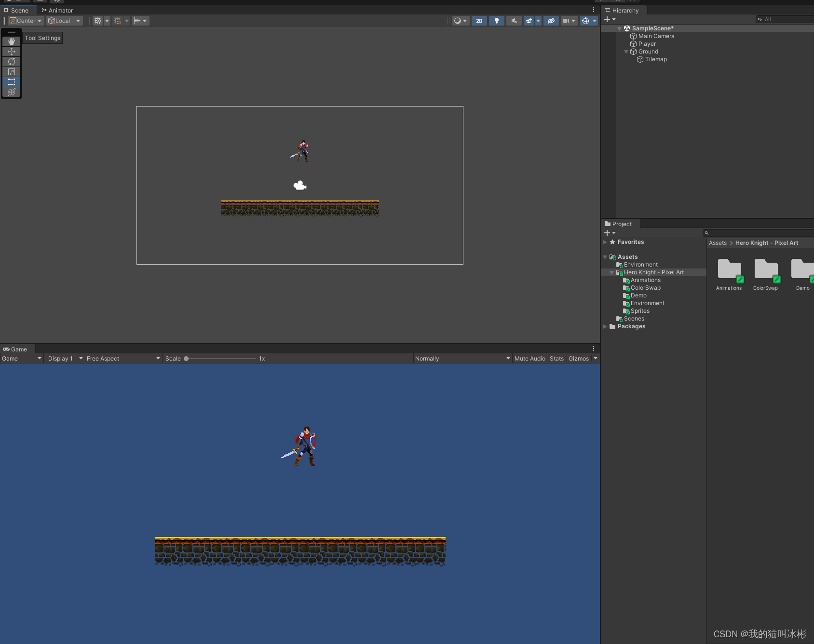Select the Transform tool

pos(12,92)
